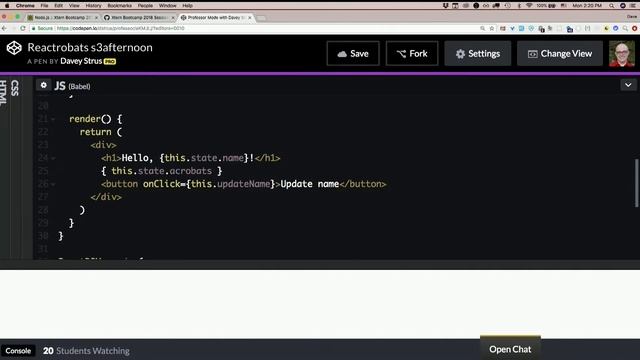Collapse the fold arrow at line 24

53,158
